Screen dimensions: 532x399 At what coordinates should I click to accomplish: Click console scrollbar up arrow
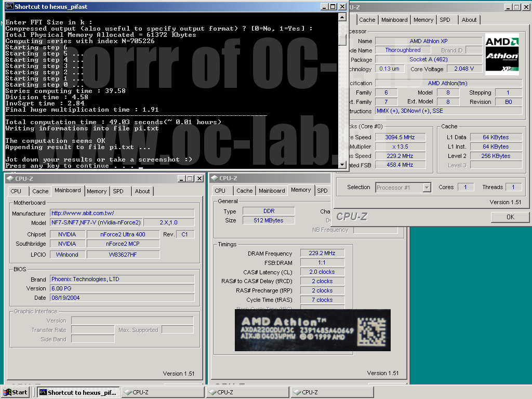(342, 17)
